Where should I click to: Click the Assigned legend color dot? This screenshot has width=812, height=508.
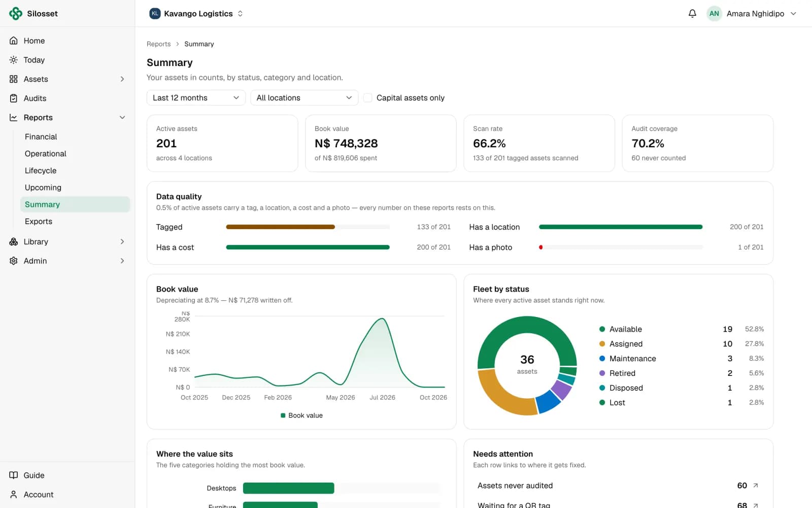[602, 344]
